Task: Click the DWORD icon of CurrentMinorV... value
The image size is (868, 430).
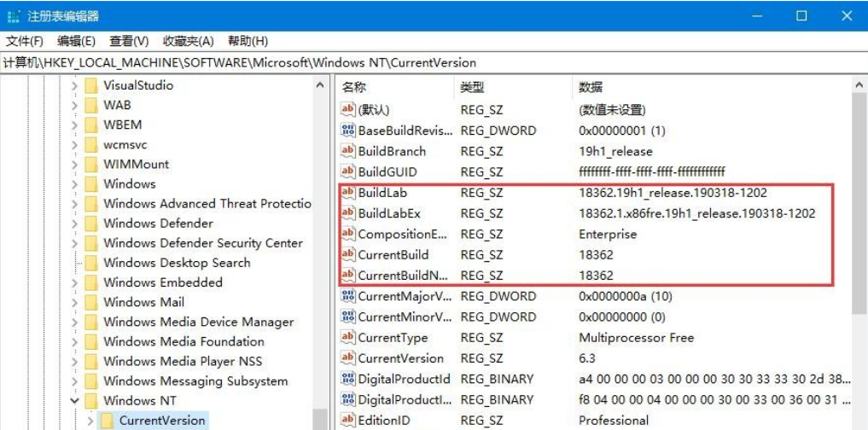Action: coord(347,317)
